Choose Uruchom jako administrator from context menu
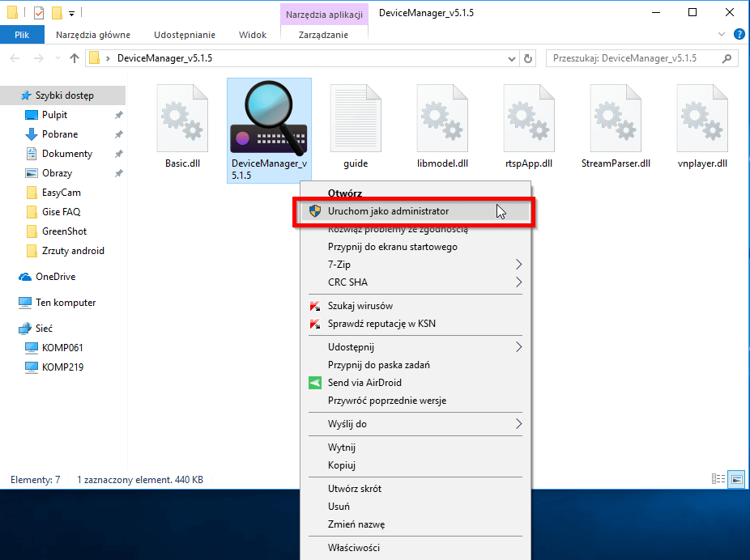This screenshot has height=560, width=750. tap(388, 211)
